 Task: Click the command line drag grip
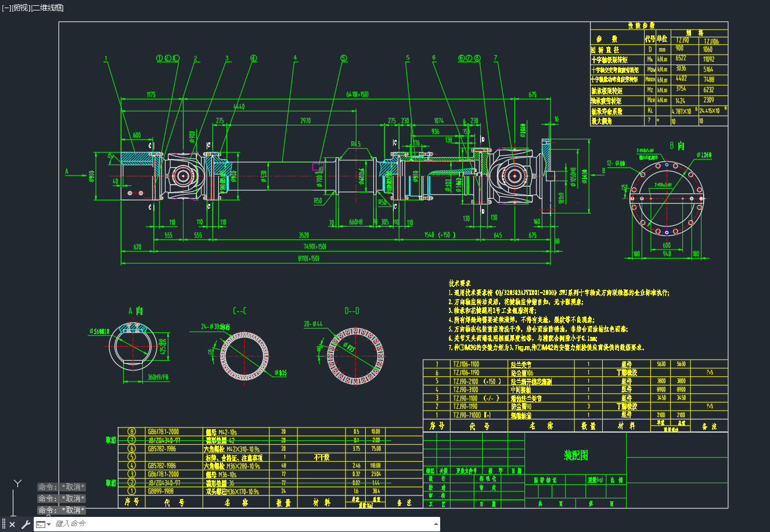[4, 524]
